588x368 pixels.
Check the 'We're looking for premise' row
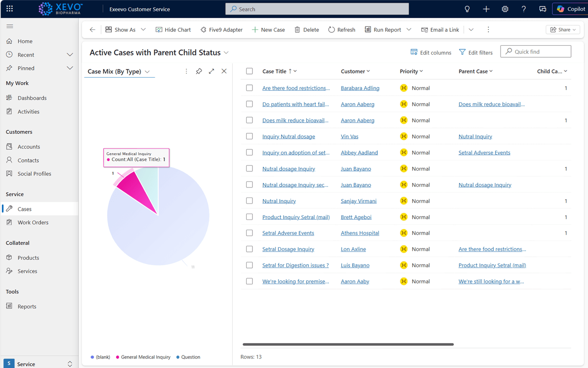250,281
